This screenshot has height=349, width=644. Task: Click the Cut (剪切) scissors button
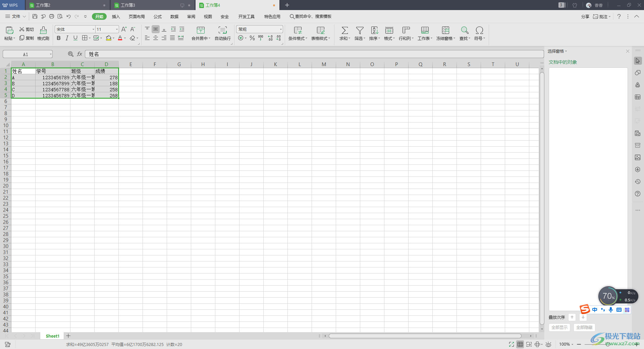(x=26, y=29)
